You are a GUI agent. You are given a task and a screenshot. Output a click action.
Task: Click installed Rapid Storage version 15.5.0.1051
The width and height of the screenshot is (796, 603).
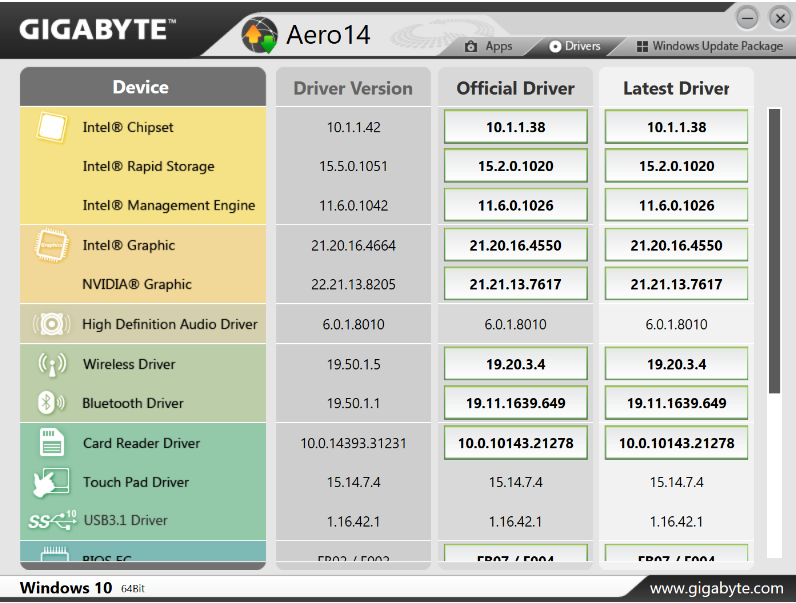(x=353, y=166)
